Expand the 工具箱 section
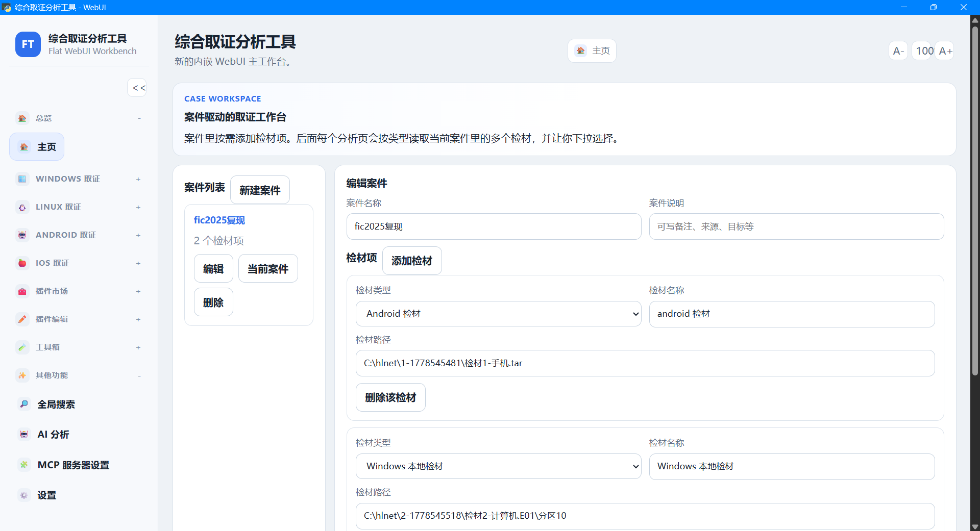980x531 pixels. (138, 347)
